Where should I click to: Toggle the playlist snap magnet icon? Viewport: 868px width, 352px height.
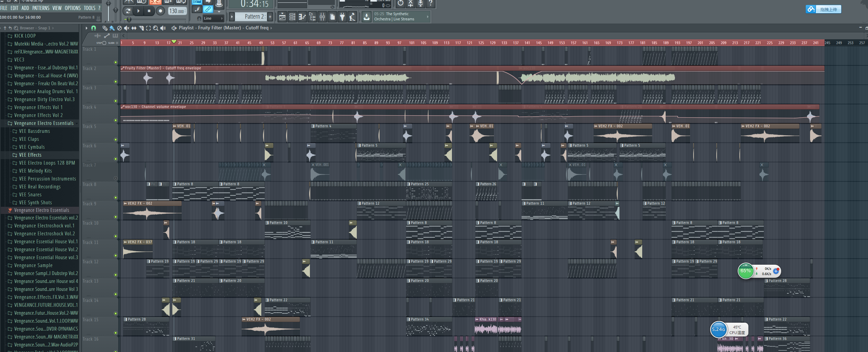(x=93, y=28)
